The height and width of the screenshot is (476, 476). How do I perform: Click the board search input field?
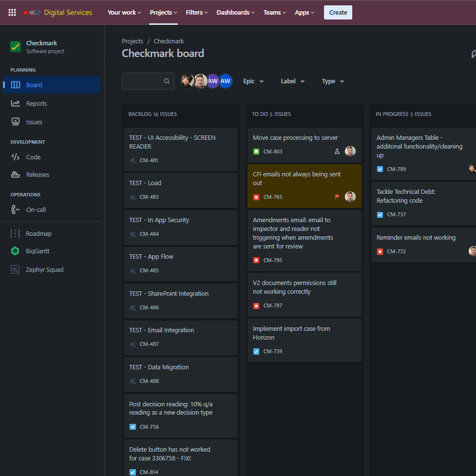[148, 81]
